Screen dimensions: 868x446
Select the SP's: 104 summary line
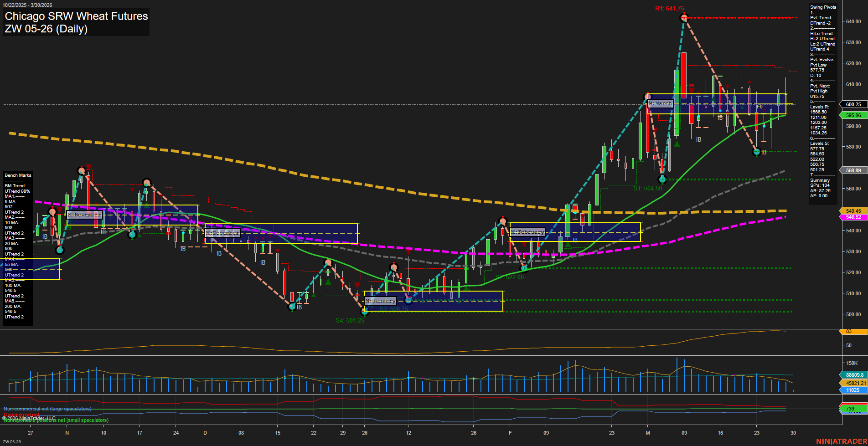[820, 185]
